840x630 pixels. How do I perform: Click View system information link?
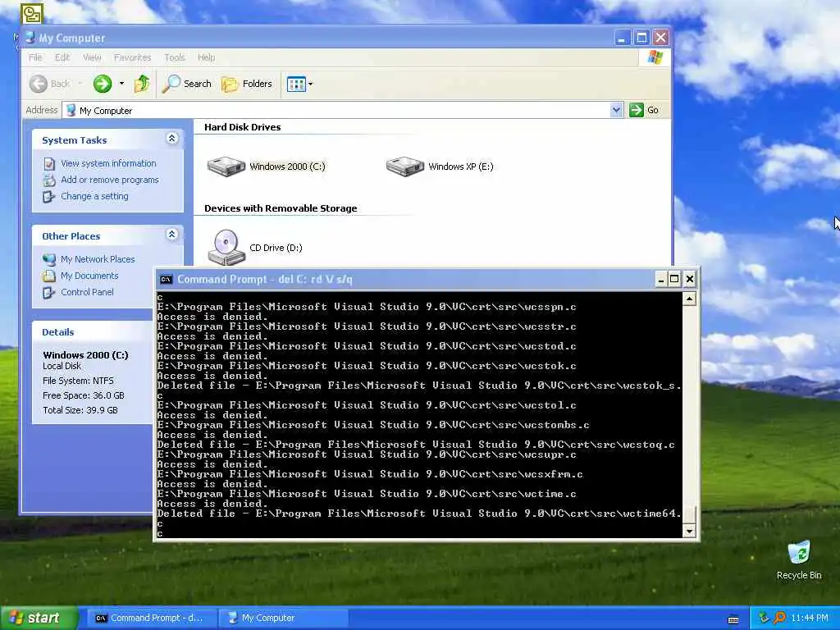coord(108,163)
